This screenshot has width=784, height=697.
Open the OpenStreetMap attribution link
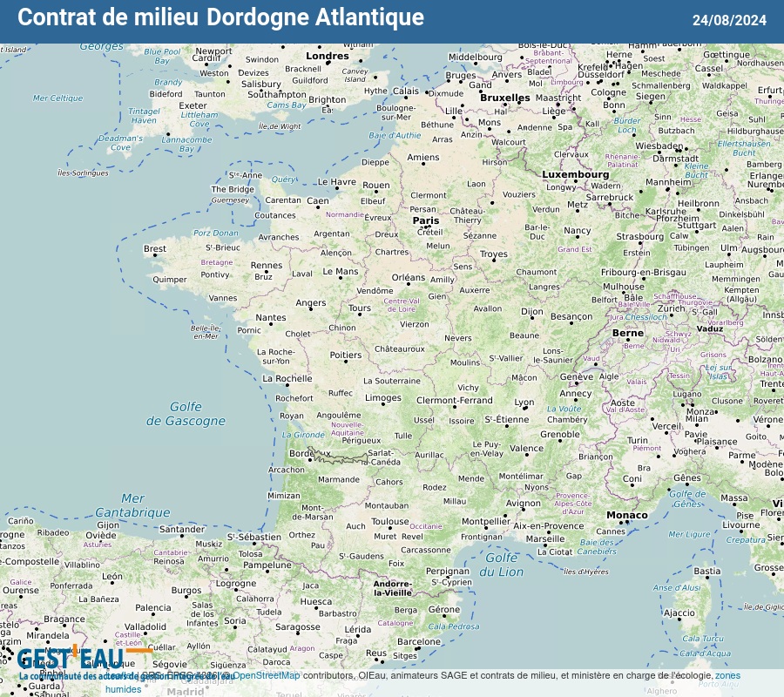[x=266, y=675]
